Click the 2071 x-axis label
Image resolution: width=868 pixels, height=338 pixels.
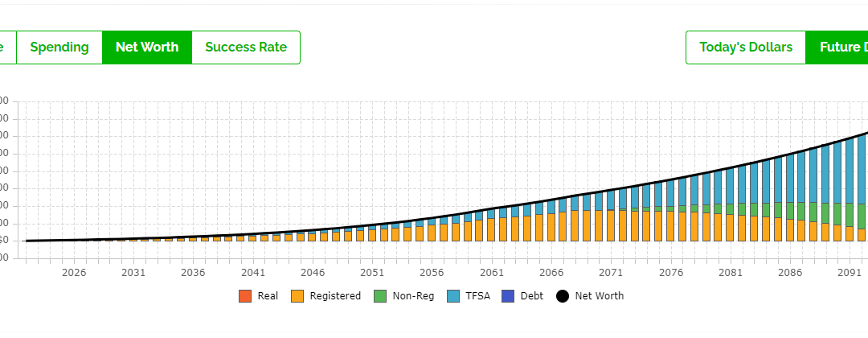tap(612, 273)
